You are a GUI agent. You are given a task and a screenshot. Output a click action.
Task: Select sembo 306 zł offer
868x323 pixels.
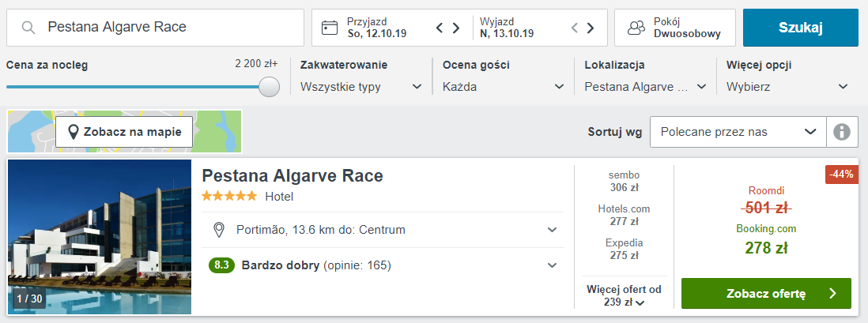click(624, 182)
